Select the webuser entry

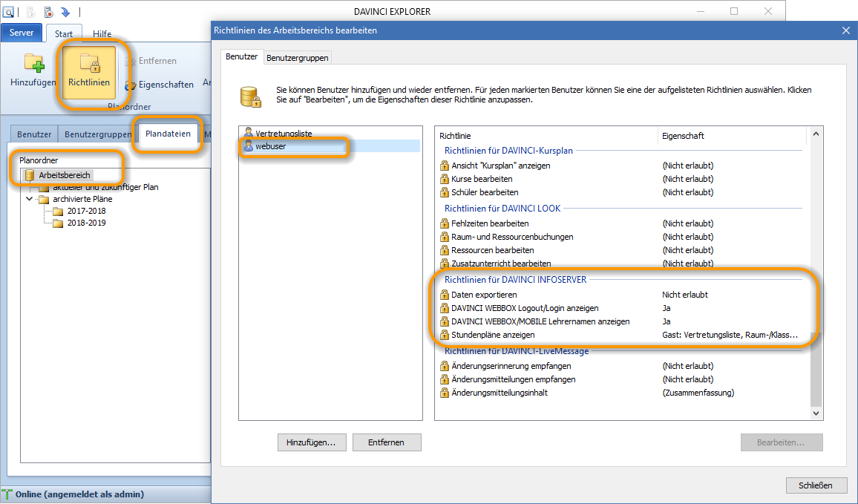271,147
